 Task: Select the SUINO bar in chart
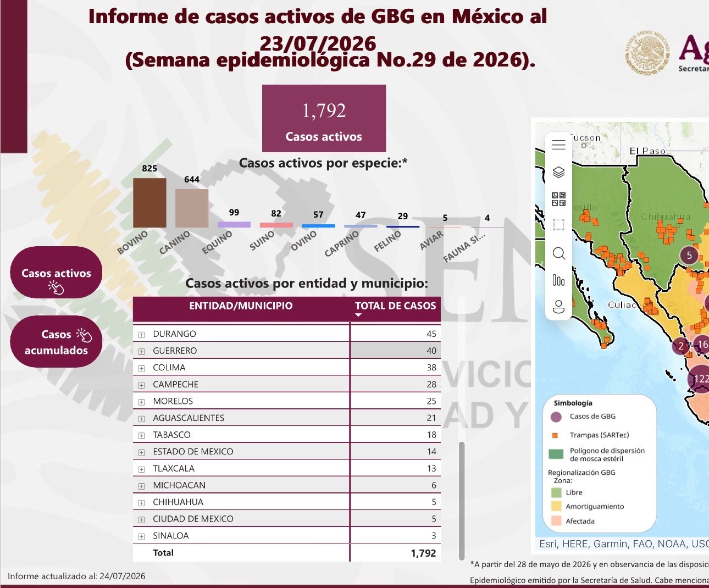(x=276, y=225)
